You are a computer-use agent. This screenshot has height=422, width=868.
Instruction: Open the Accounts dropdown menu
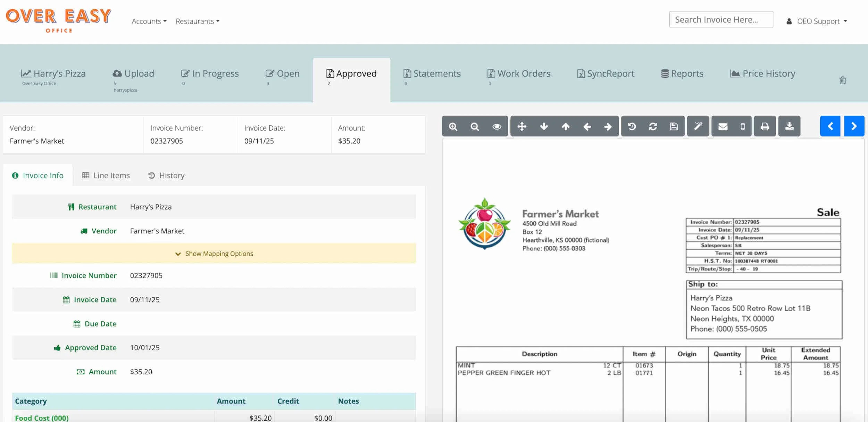pyautogui.click(x=149, y=21)
